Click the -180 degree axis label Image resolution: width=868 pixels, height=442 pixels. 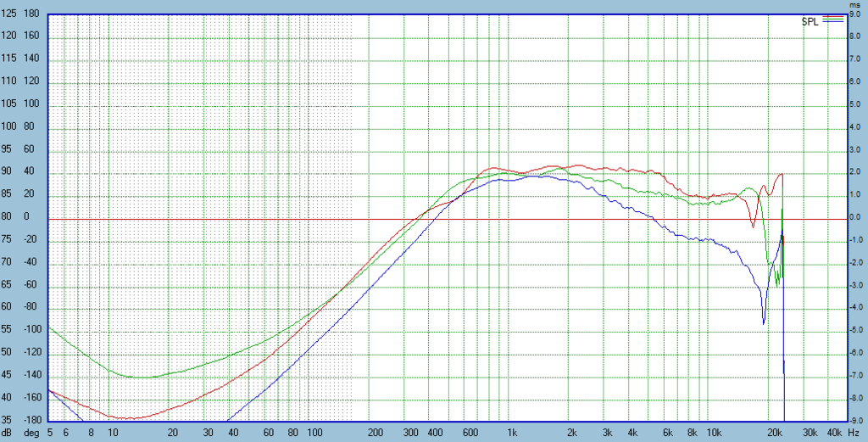click(31, 420)
